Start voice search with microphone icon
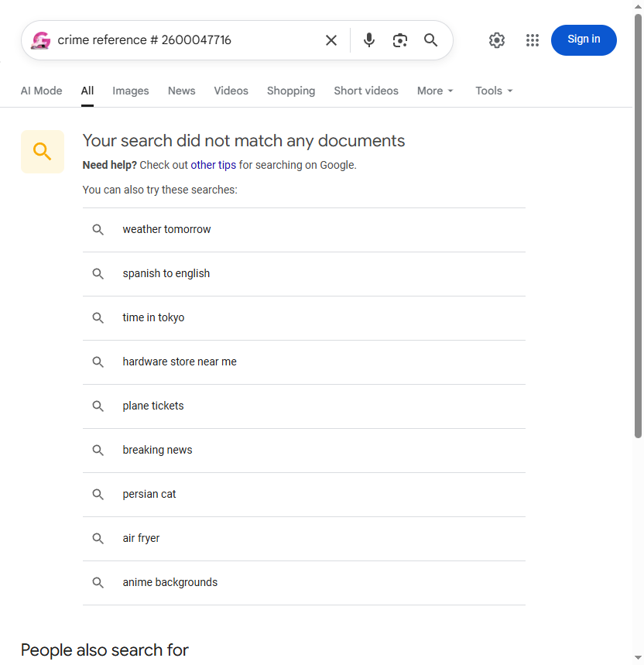Screen dimensions: 644x665 tap(369, 40)
